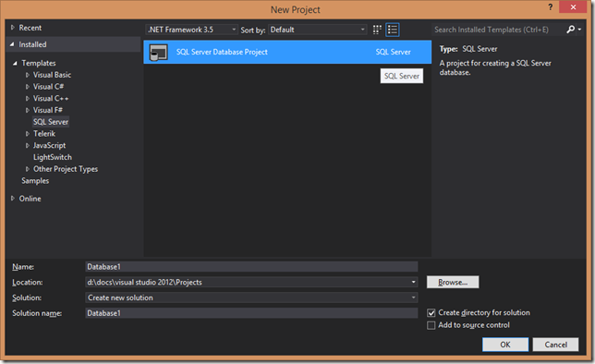The width and height of the screenshot is (595, 364).
Task: Click Online section label
Action: [30, 199]
